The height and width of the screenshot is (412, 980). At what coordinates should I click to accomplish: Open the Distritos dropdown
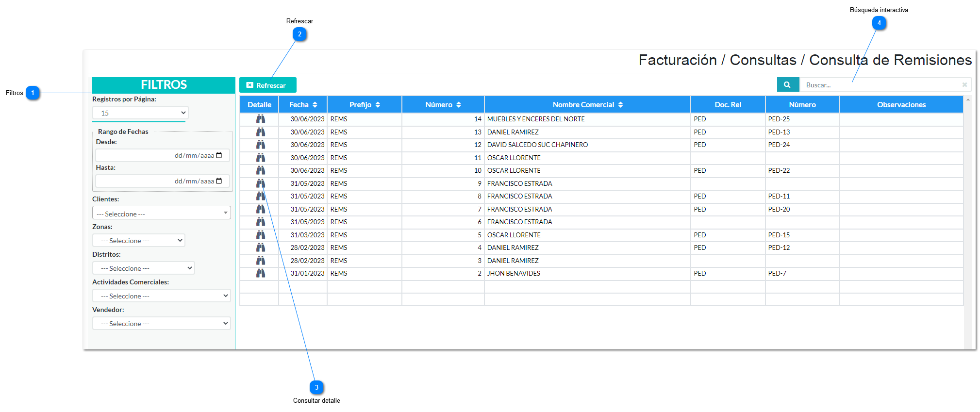(144, 268)
